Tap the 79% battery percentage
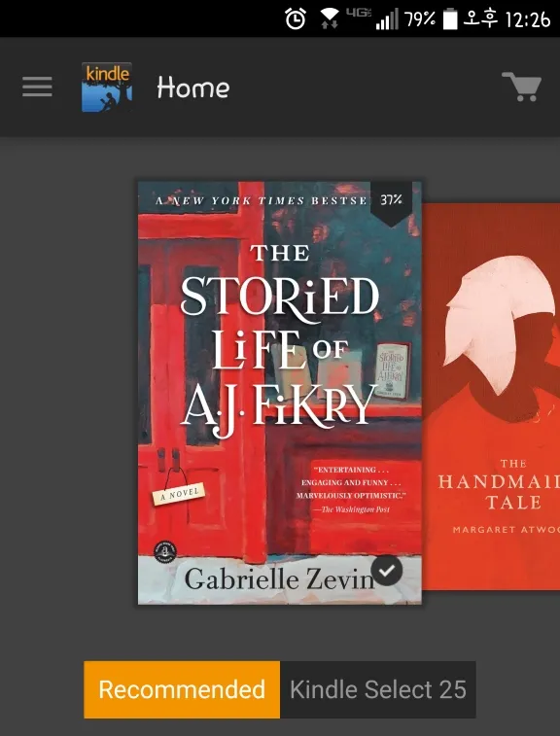 coord(420,19)
